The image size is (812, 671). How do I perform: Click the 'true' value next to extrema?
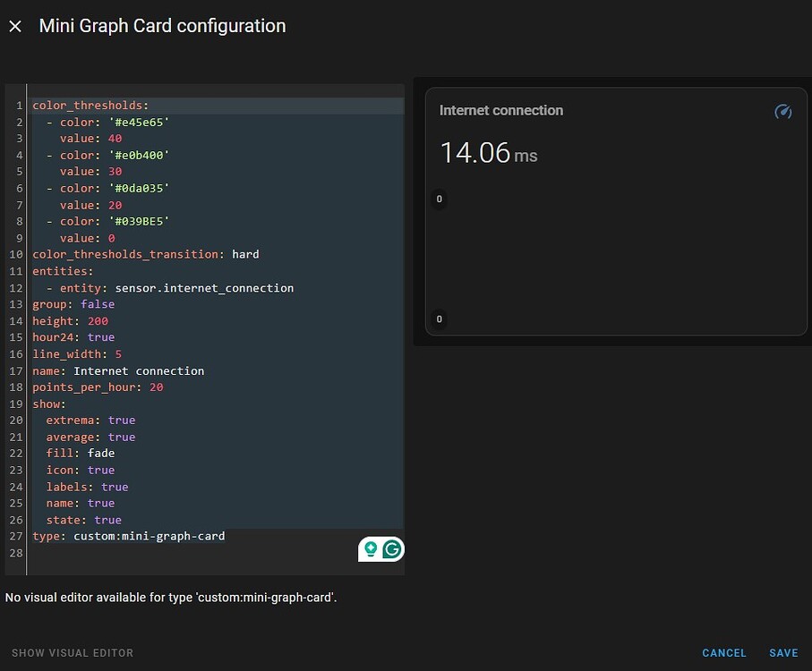click(121, 420)
